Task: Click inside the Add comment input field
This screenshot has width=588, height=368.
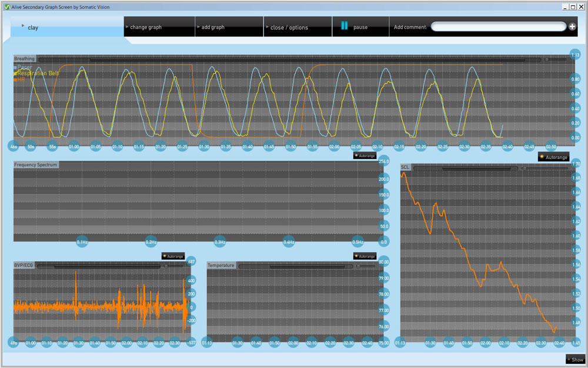Action: [x=500, y=26]
